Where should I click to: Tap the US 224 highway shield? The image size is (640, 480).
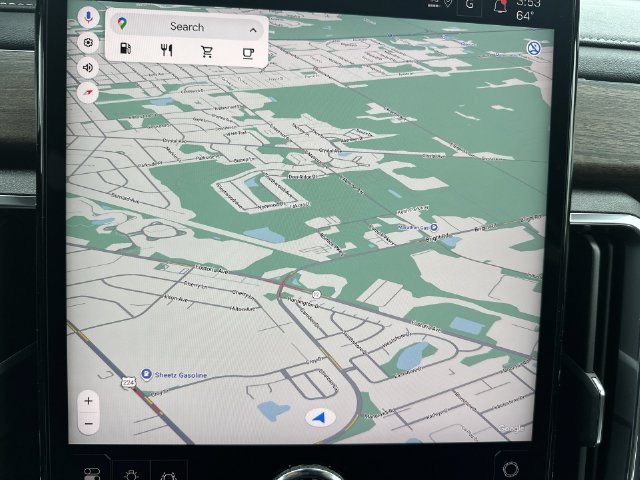click(128, 382)
